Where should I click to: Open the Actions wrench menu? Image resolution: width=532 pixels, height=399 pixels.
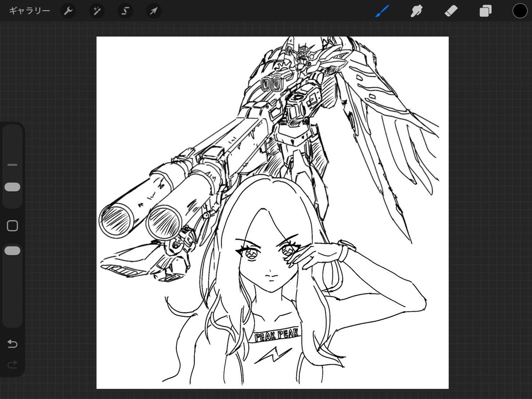click(x=68, y=11)
